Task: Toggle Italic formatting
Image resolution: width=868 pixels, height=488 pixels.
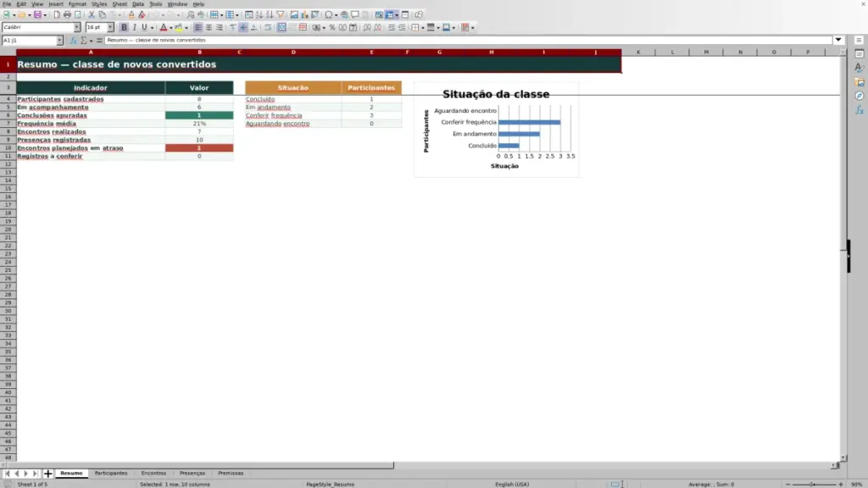Action: [x=135, y=28]
